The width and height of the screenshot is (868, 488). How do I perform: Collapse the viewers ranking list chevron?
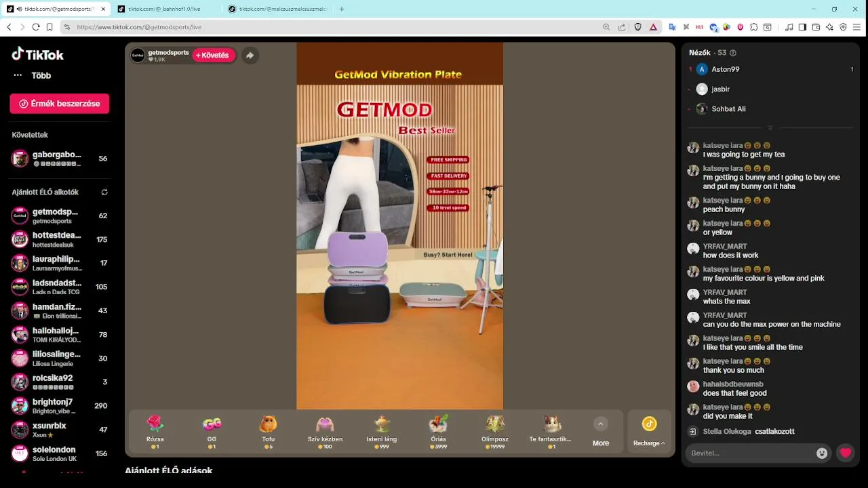pyautogui.click(x=770, y=128)
